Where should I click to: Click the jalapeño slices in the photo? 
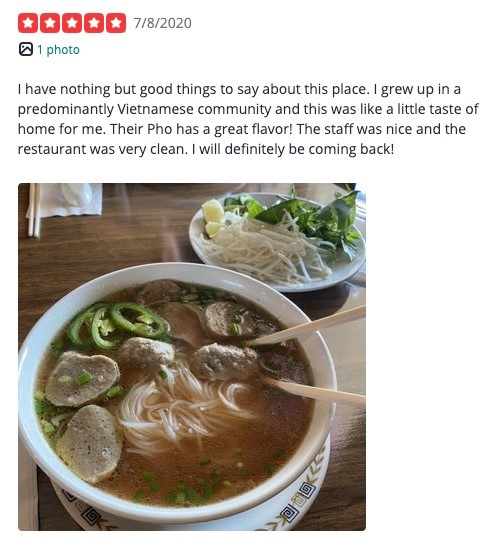click(117, 324)
